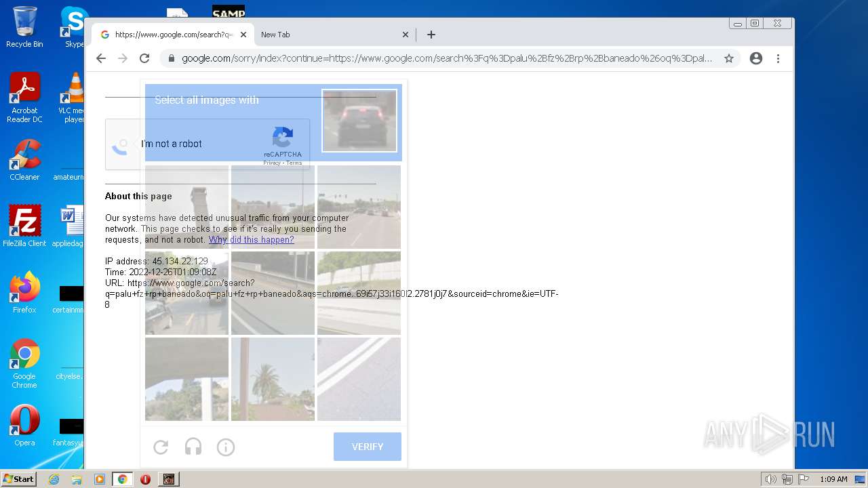Open the Chrome three-dot menu

tap(778, 58)
